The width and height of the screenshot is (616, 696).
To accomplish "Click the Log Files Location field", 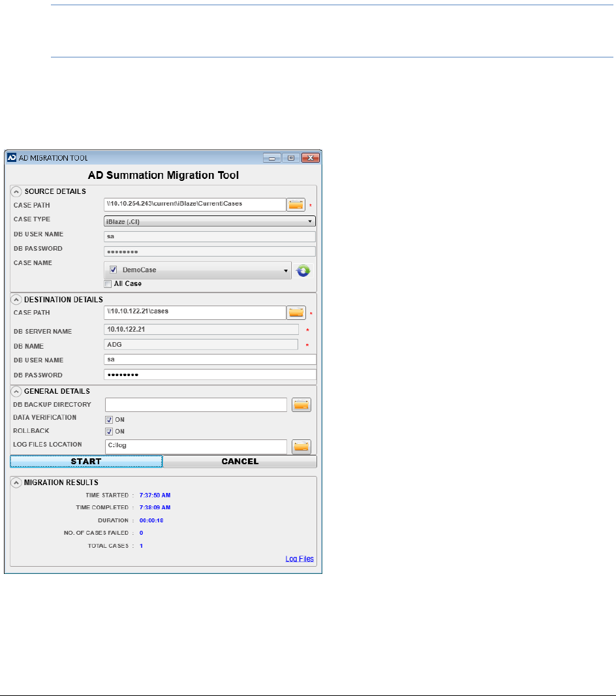I will (x=196, y=447).
